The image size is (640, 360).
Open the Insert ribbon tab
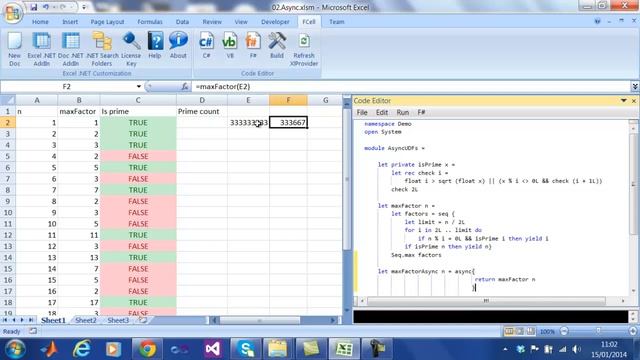pyautogui.click(x=70, y=22)
